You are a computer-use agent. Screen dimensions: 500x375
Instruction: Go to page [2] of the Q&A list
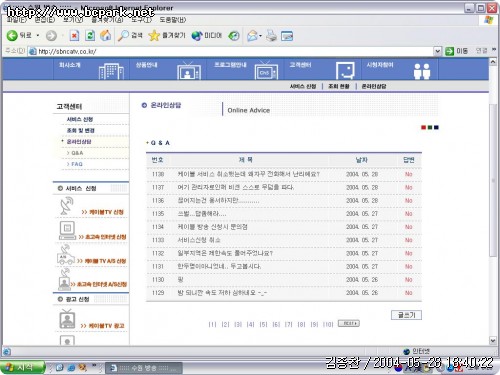[225, 324]
